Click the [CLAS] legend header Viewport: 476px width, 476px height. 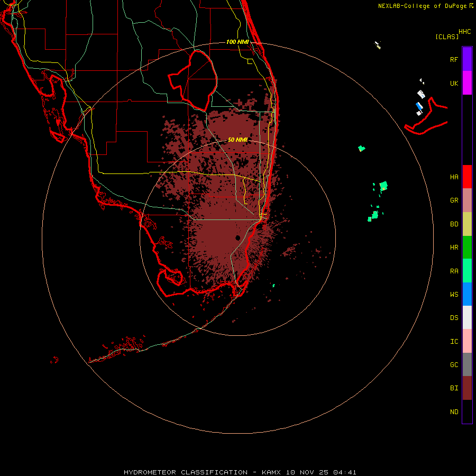(x=447, y=36)
